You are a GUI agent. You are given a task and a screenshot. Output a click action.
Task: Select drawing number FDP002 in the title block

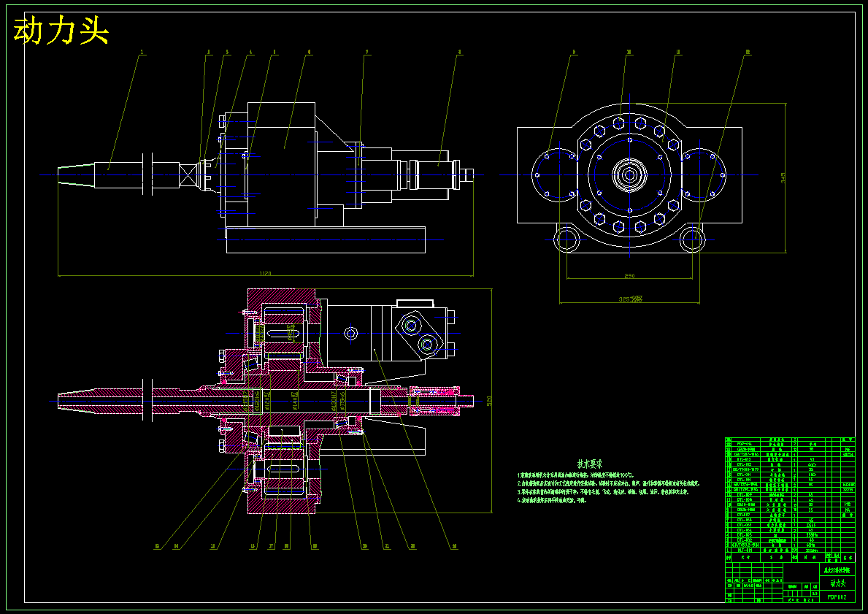tap(837, 596)
